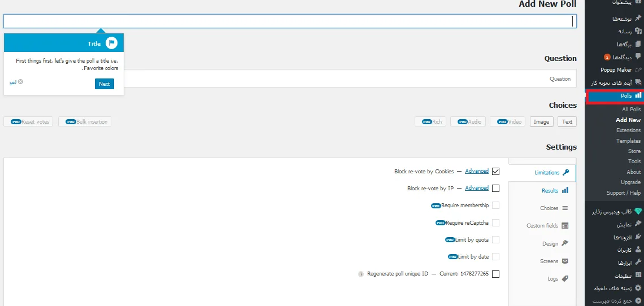Open Extensions in Polls submenu
The width and height of the screenshot is (644, 306).
coord(628,130)
